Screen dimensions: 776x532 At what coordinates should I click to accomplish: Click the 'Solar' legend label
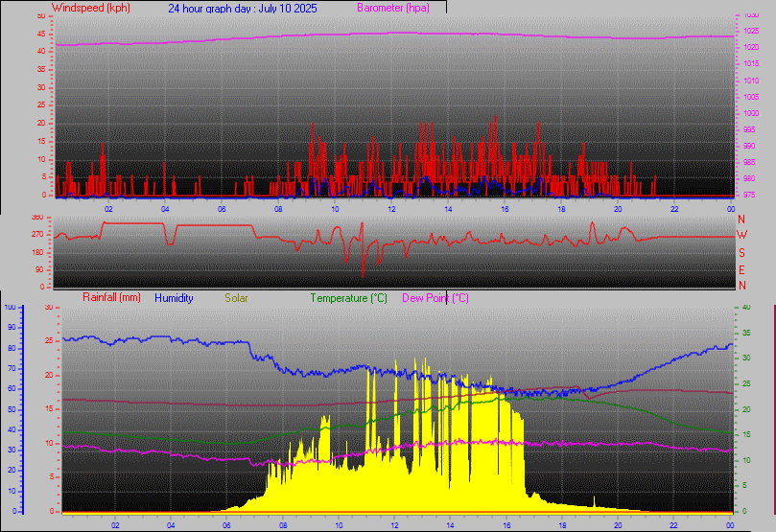point(236,298)
